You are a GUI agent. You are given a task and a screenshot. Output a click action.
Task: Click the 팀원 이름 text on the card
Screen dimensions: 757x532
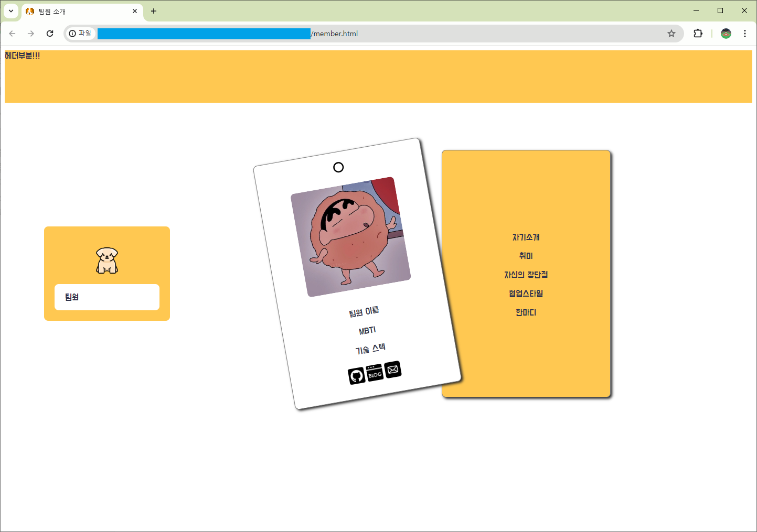[364, 312]
